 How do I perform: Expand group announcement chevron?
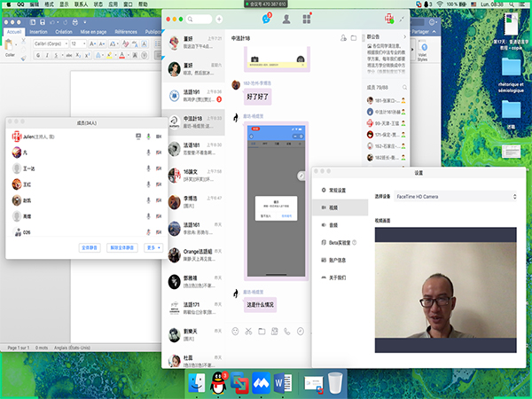(404, 36)
